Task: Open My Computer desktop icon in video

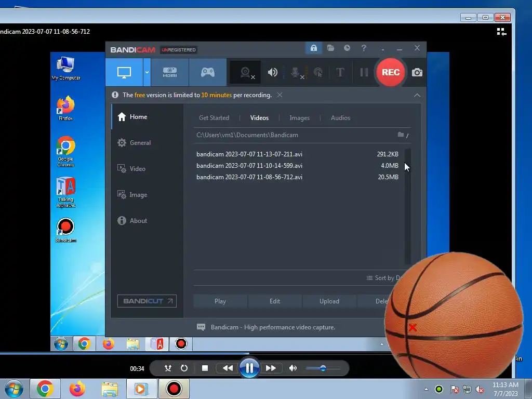Action: 65,69
